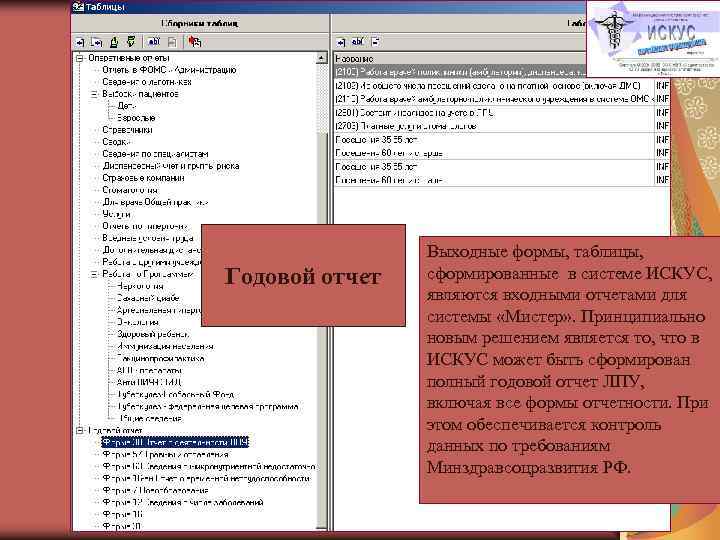Image resolution: width=720 pixels, height=540 pixels.
Task: Select the Услуги tree item
Action: (x=116, y=214)
